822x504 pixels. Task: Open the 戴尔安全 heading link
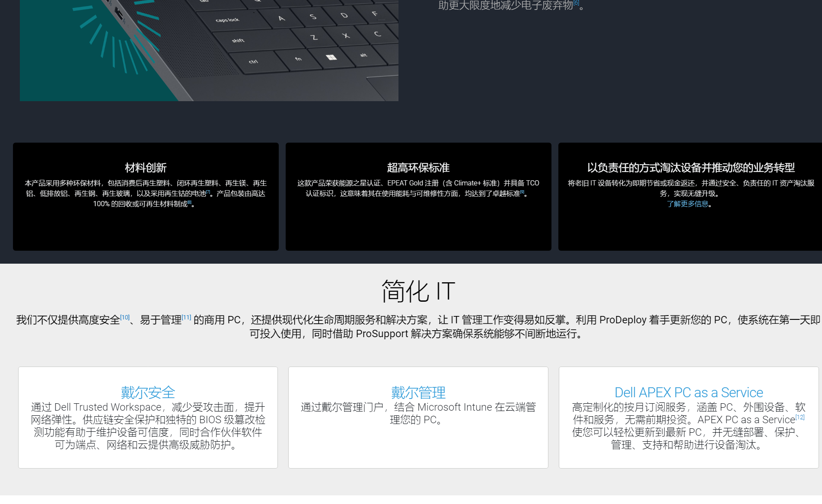[x=148, y=392]
